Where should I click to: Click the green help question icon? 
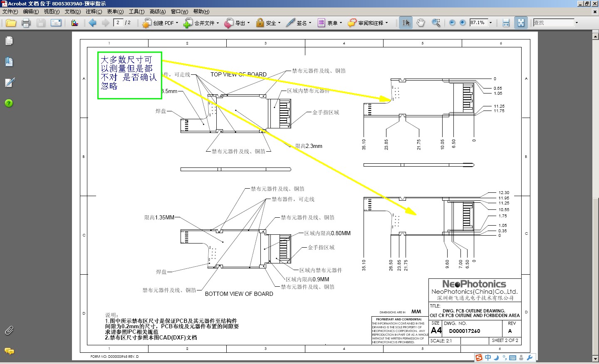click(x=9, y=103)
